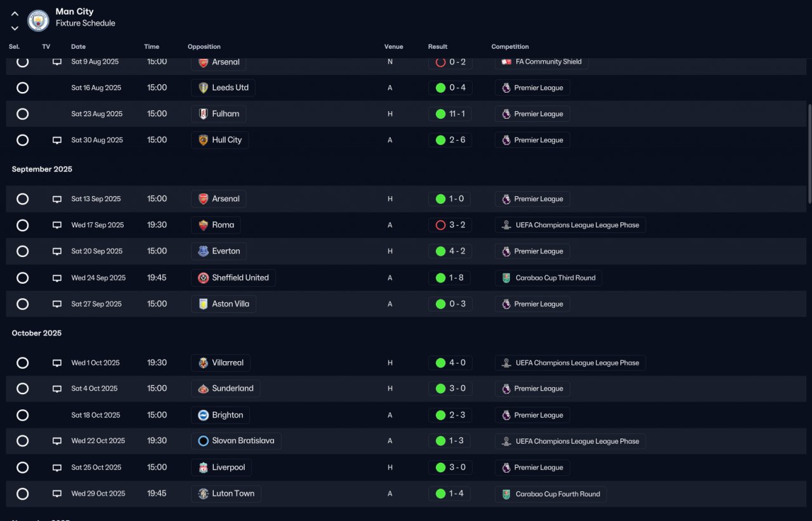Screen dimensions: 812x521
Task: Click the green result dot for Sunderland
Action: click(x=440, y=388)
